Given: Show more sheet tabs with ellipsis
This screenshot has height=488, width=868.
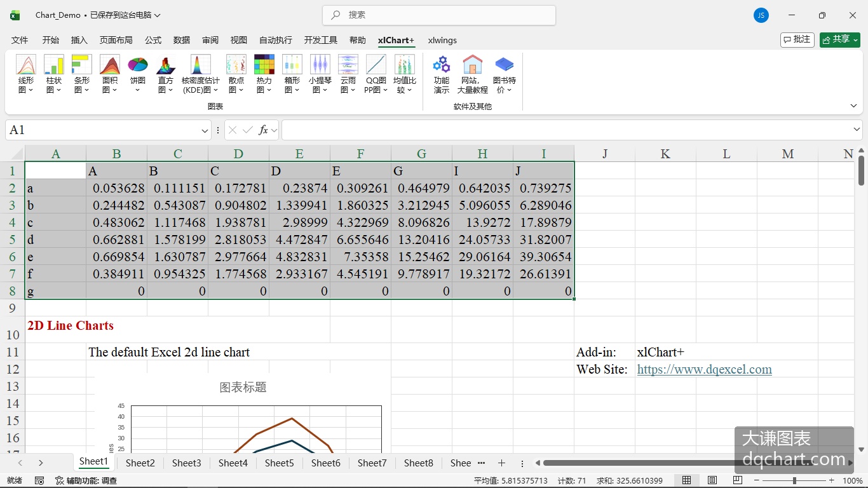Looking at the screenshot, I should click(x=481, y=463).
